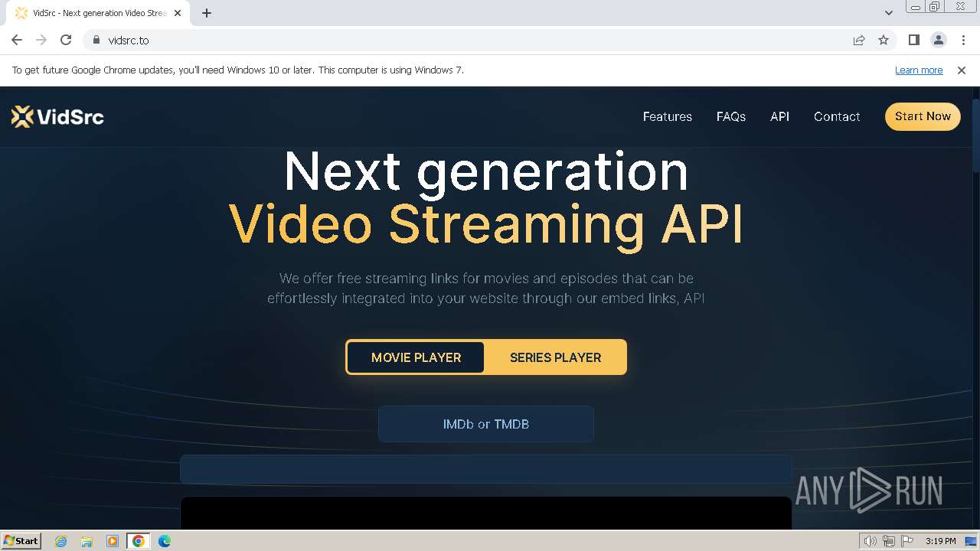This screenshot has width=980, height=551.
Task: Open FAQs section
Action: [731, 116]
